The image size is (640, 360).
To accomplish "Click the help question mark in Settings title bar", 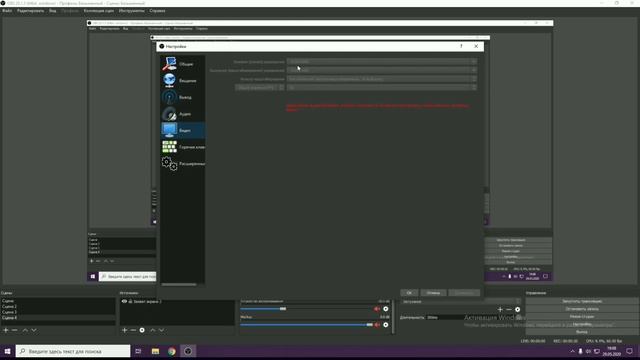I will click(461, 46).
